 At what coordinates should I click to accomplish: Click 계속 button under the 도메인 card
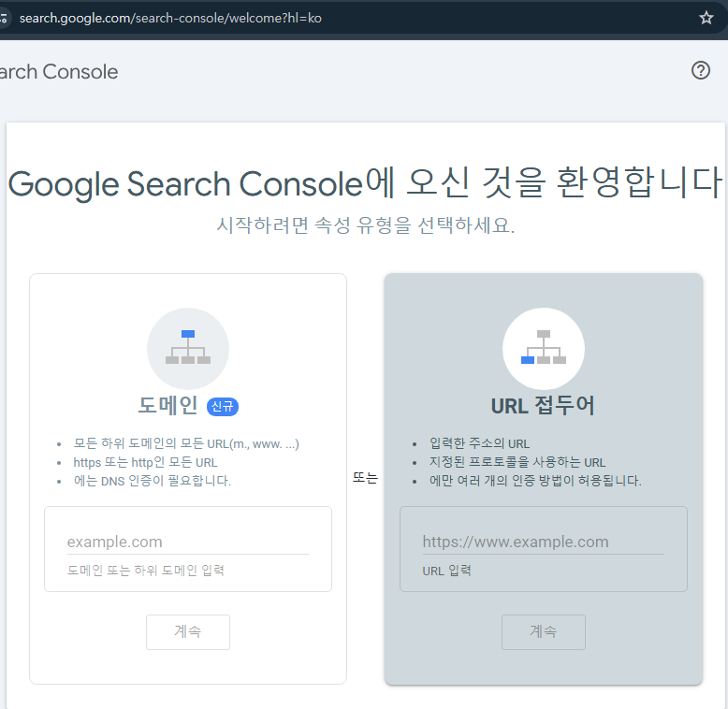pyautogui.click(x=187, y=631)
